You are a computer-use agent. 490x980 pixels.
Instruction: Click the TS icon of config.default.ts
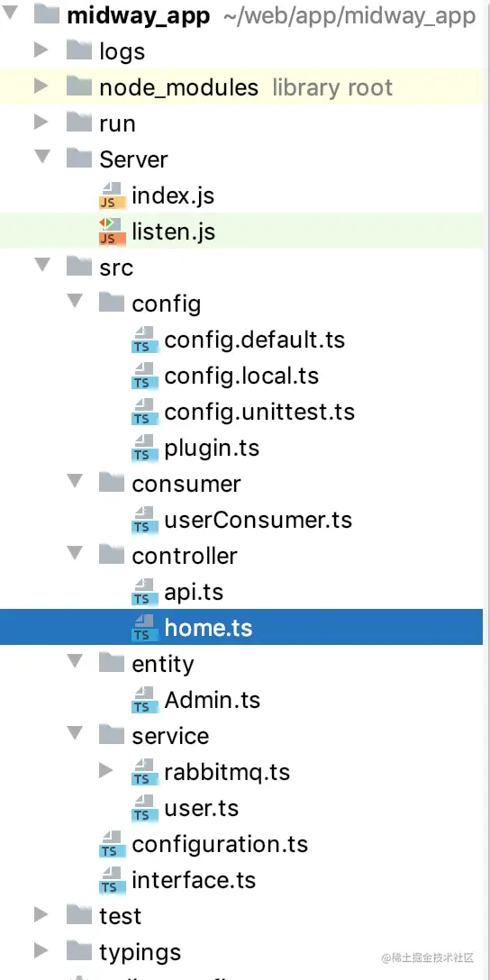[143, 340]
